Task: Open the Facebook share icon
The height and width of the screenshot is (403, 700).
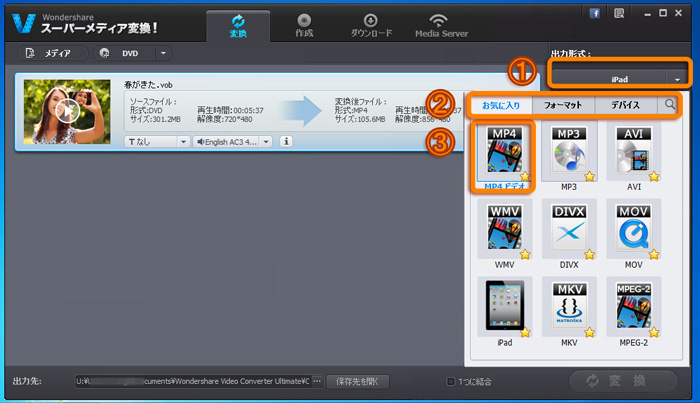Action: tap(595, 13)
